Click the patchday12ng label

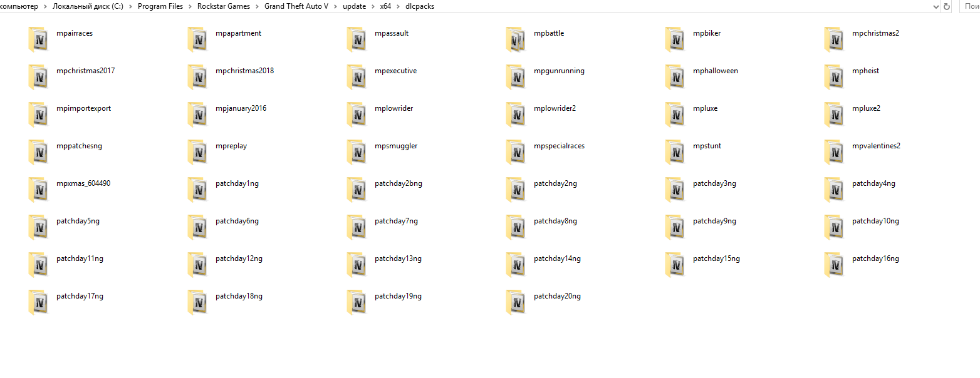click(x=239, y=258)
